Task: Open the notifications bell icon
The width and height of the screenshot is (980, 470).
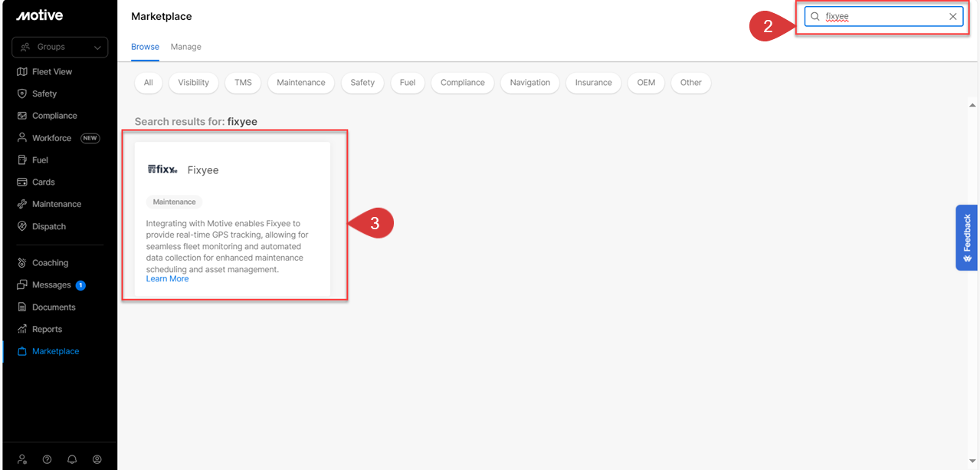Action: click(x=72, y=459)
